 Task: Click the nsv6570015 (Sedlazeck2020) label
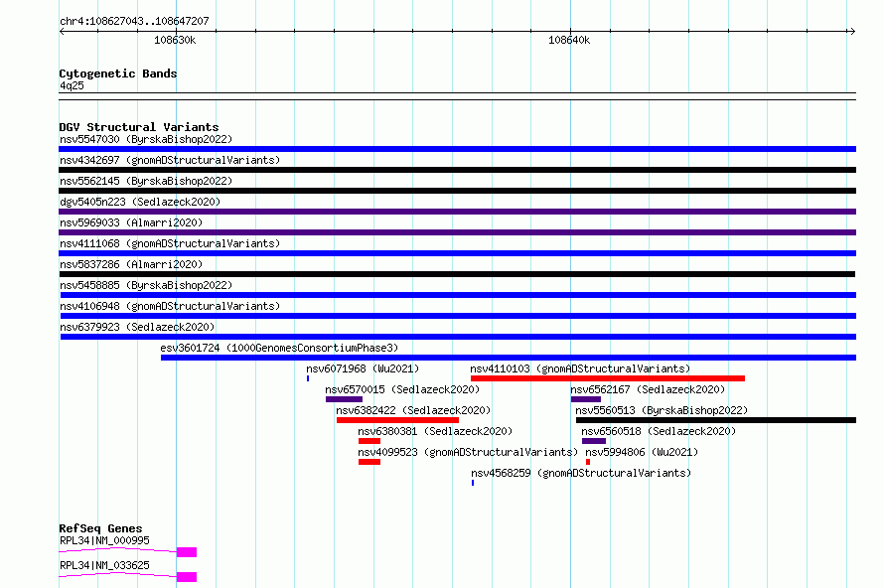point(402,389)
